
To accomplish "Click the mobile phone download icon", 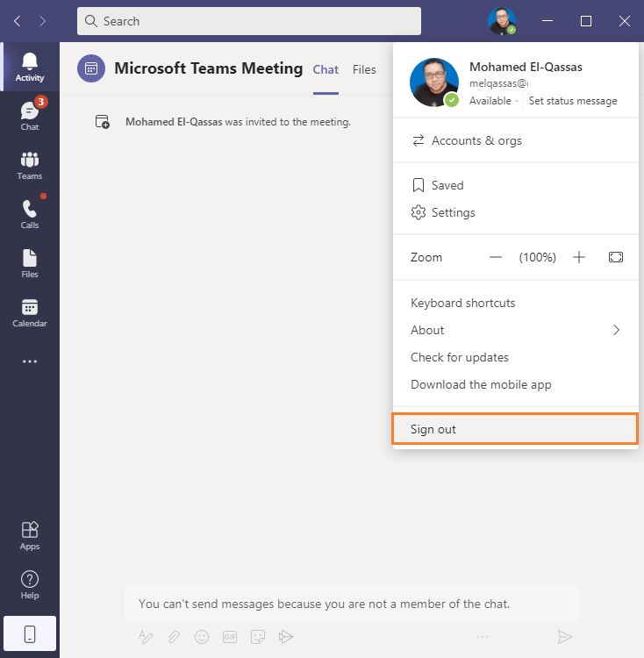I will click(29, 633).
